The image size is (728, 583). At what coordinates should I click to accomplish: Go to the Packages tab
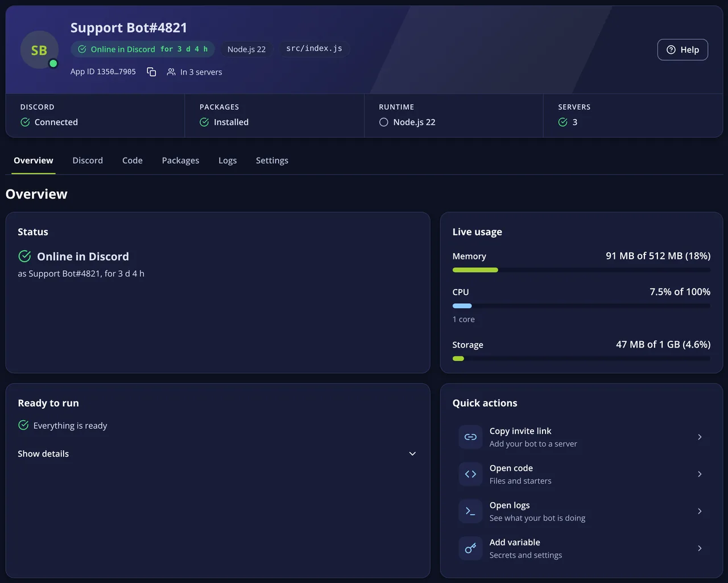coord(180,160)
